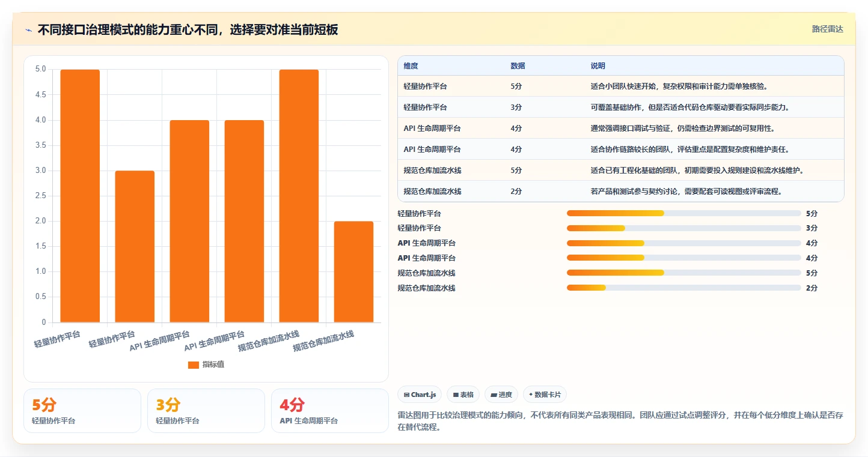
Task: Select the 说明 column header
Action: [598, 65]
